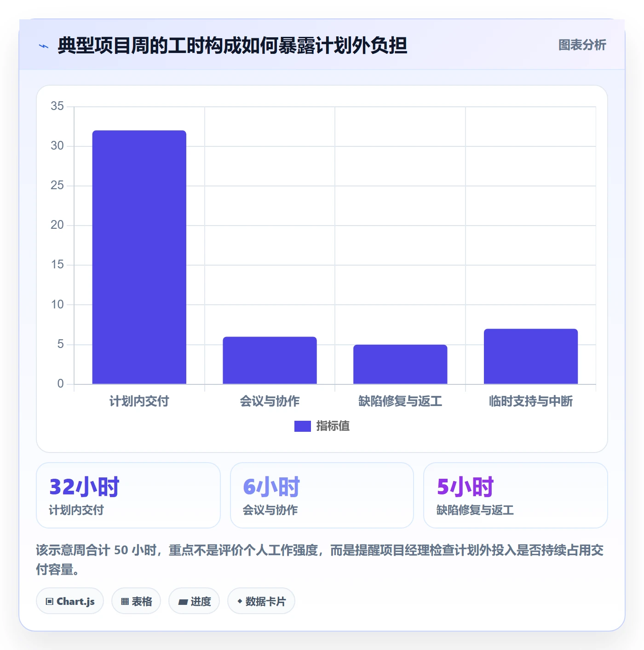The height and width of the screenshot is (650, 644).
Task: Click the 数据卡片 tag
Action: pos(261,601)
